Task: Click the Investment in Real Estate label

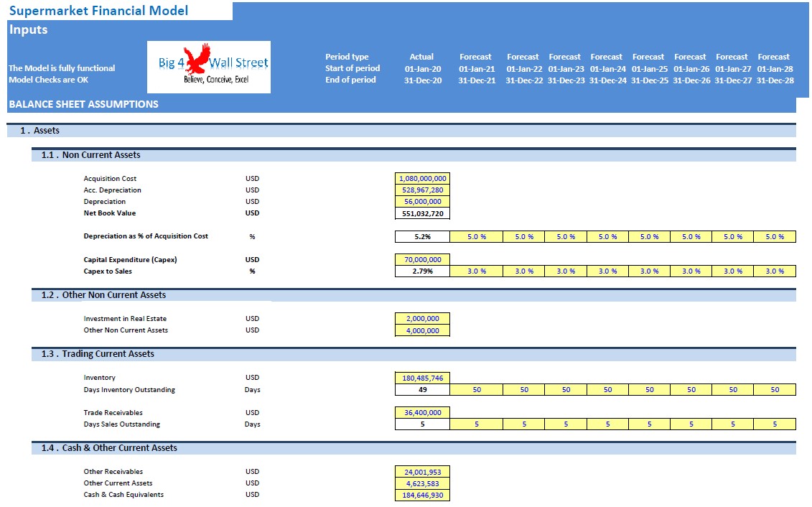Action: [x=125, y=319]
